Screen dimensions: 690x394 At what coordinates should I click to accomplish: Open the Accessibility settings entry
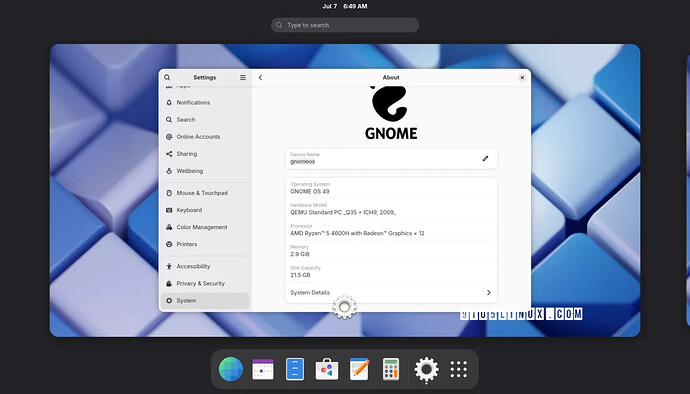205,266
